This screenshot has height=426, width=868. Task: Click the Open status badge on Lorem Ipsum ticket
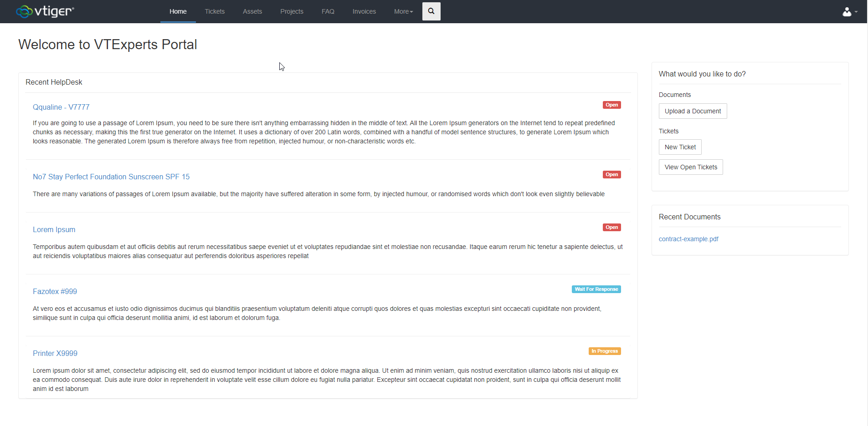(x=611, y=227)
